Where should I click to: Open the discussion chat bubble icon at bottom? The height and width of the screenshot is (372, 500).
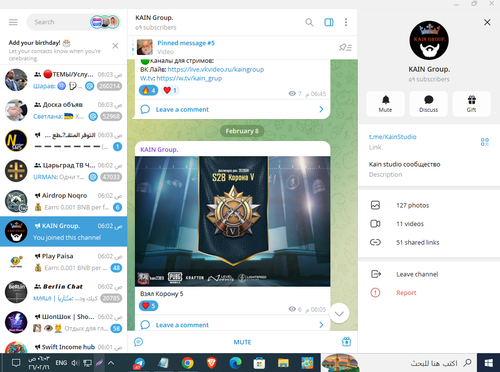[138, 342]
